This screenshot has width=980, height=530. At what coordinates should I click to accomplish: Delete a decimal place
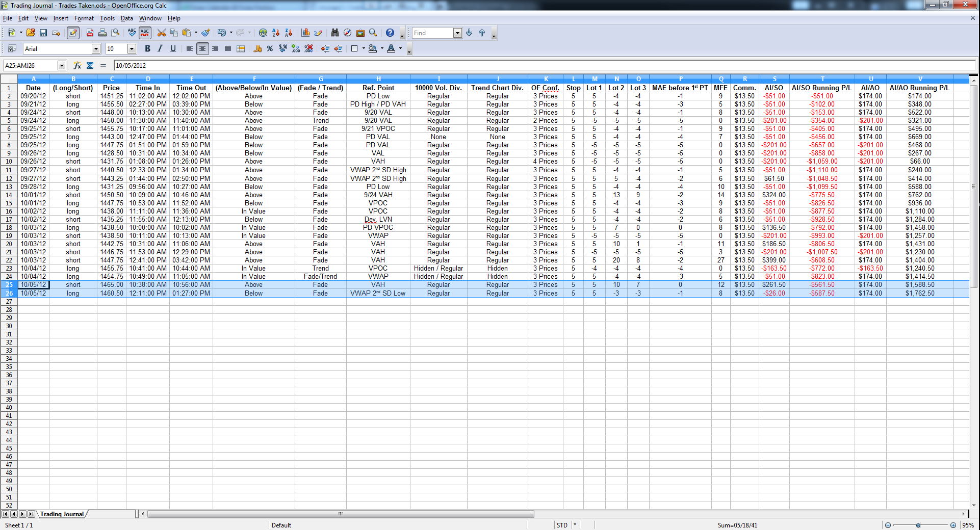tap(308, 48)
